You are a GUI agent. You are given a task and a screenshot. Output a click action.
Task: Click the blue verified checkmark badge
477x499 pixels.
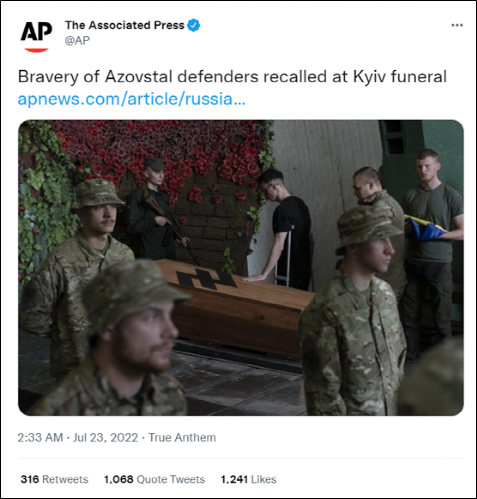click(194, 25)
